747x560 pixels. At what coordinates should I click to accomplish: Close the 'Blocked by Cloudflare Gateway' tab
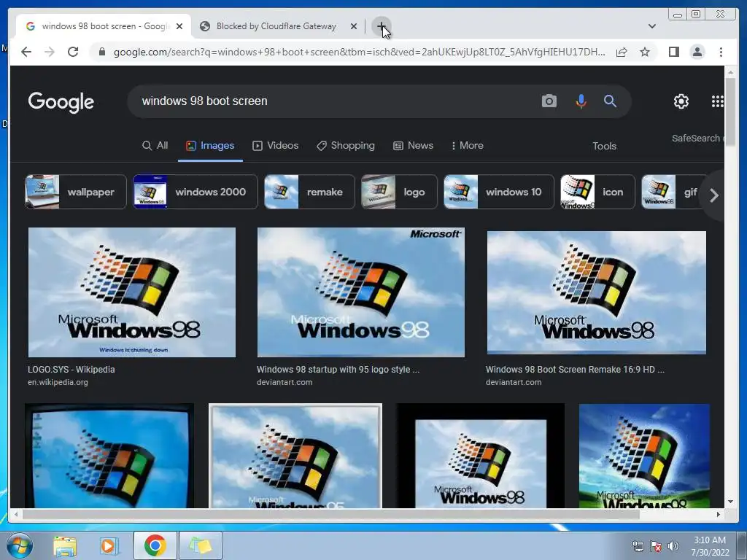354,26
